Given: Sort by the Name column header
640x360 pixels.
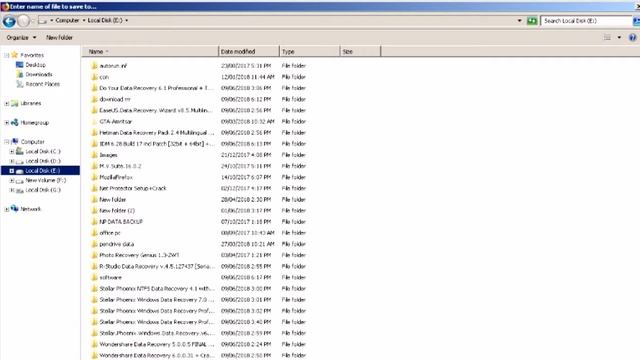Looking at the screenshot, I should click(x=150, y=51).
